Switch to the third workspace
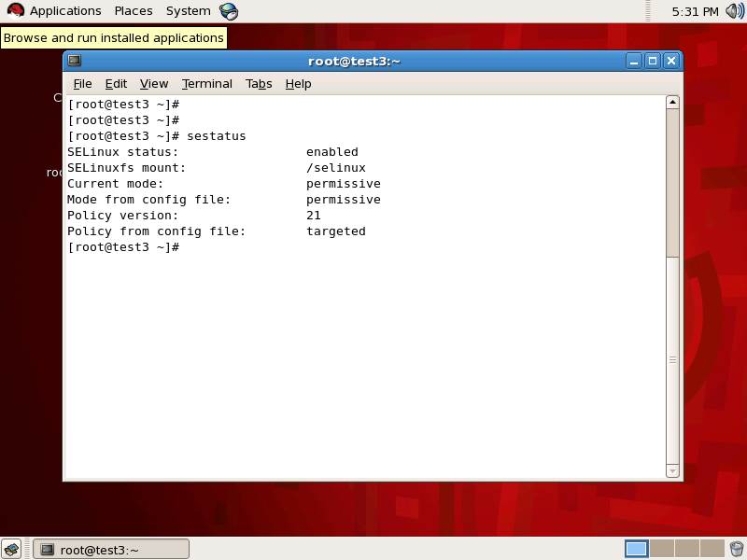The width and height of the screenshot is (747, 560). [x=686, y=549]
